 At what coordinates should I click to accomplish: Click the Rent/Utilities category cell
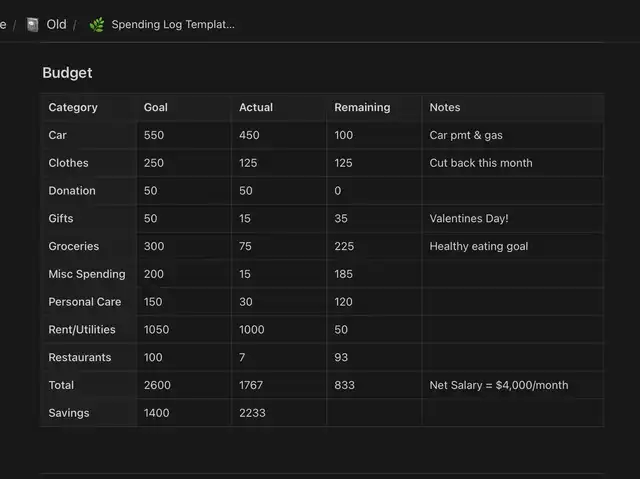(x=82, y=329)
